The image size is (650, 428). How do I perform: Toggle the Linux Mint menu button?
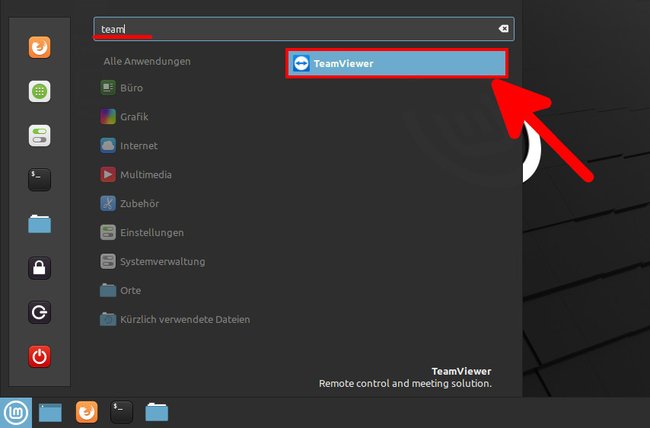point(16,413)
